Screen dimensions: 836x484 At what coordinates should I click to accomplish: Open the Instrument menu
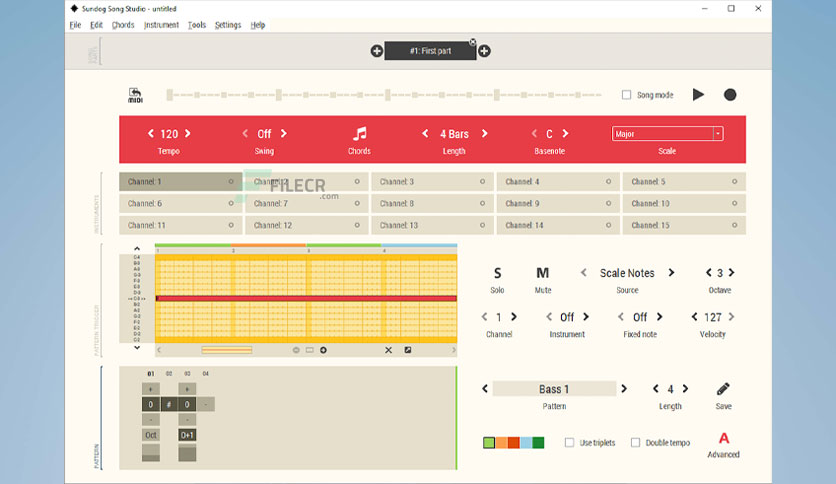(x=161, y=25)
